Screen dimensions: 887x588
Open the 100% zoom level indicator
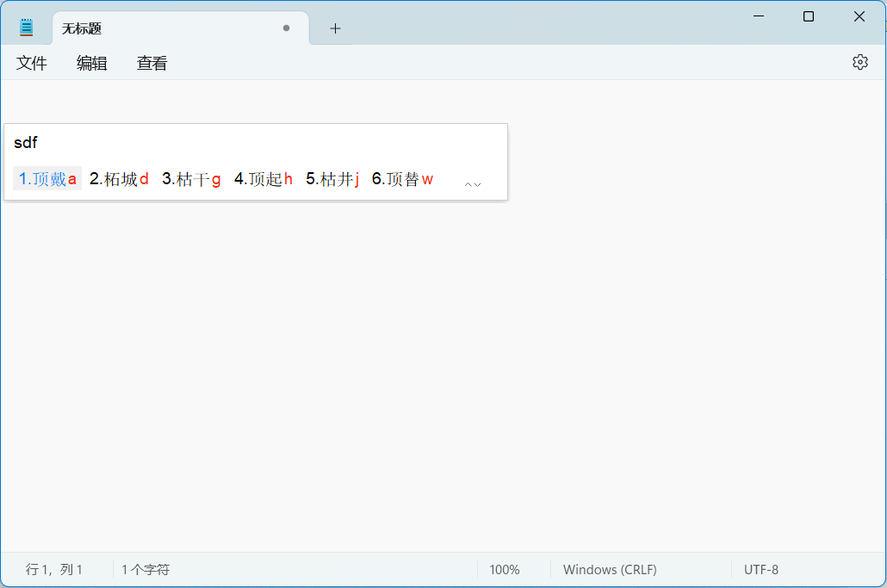[505, 570]
